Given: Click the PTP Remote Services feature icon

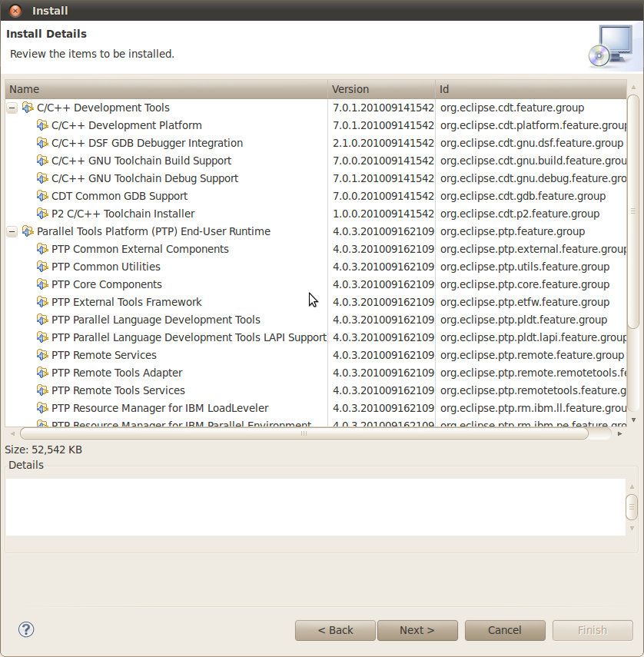Looking at the screenshot, I should pyautogui.click(x=42, y=355).
